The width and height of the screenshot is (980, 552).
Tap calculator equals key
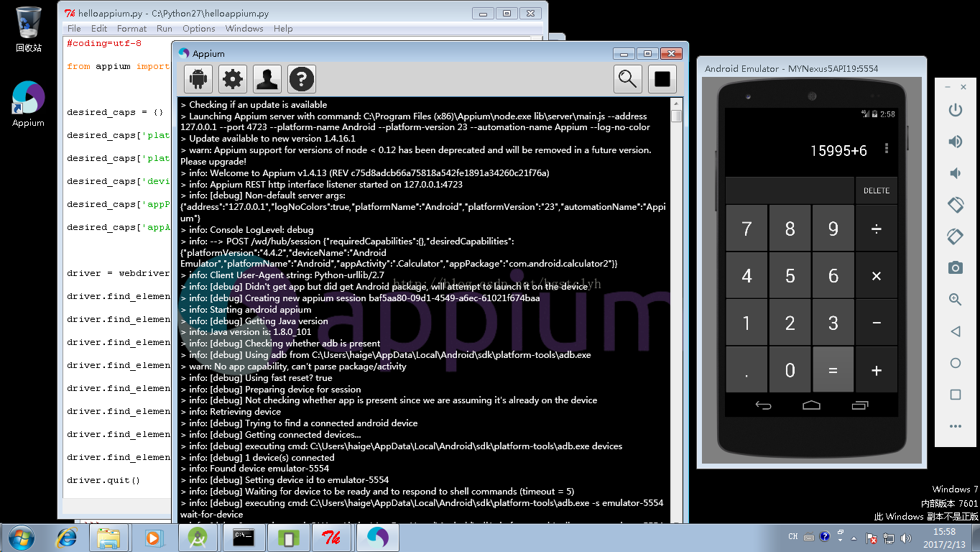pyautogui.click(x=833, y=370)
